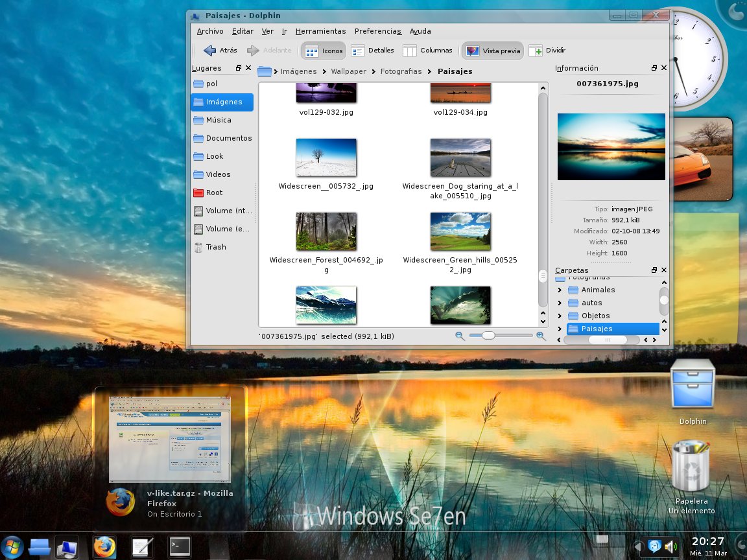Select the Widescreen_Green_hills_005252_.jpg image
This screenshot has width=747, height=560.
pos(460,231)
